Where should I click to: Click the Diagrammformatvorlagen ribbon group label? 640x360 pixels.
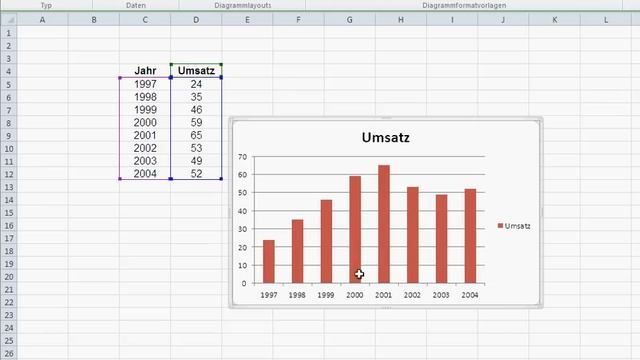pos(464,5)
